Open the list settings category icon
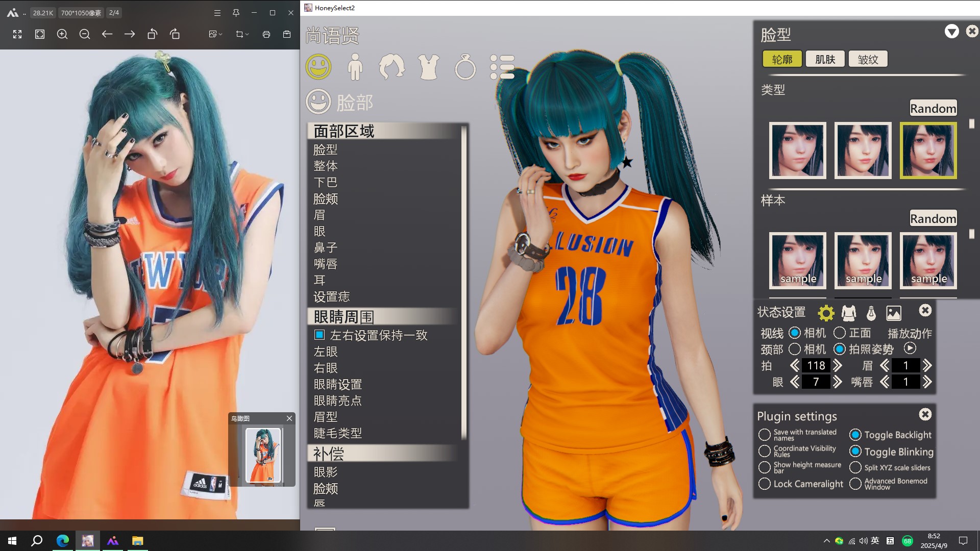Screen dimensions: 980x551 click(x=502, y=67)
